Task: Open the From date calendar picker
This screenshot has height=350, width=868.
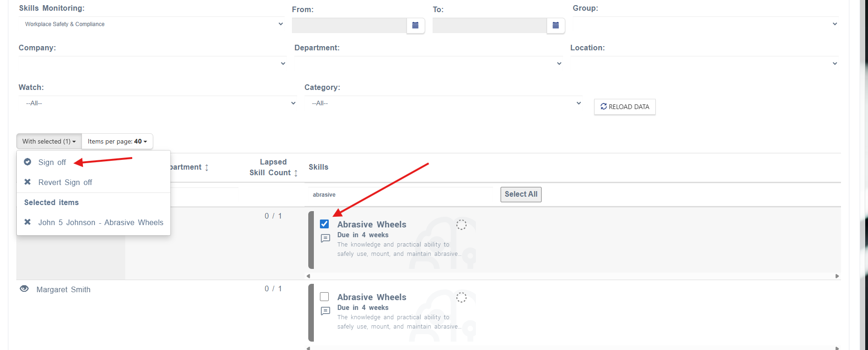Action: click(x=415, y=26)
